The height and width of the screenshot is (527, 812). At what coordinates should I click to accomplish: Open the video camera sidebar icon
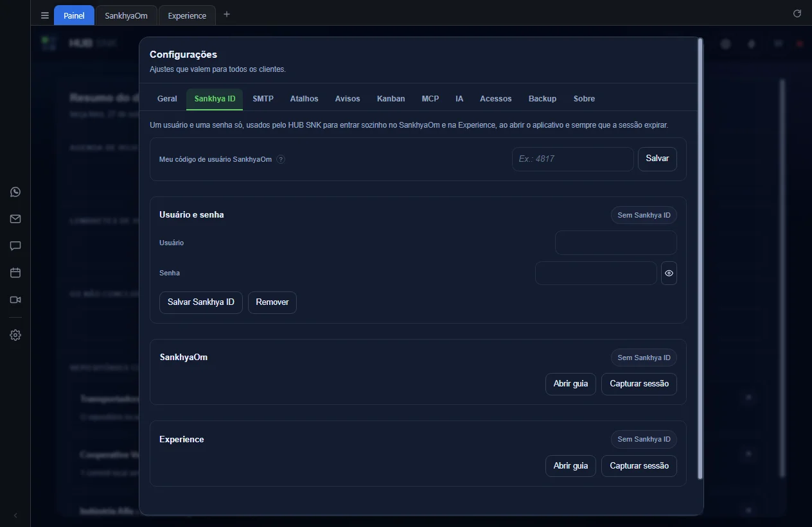(15, 300)
